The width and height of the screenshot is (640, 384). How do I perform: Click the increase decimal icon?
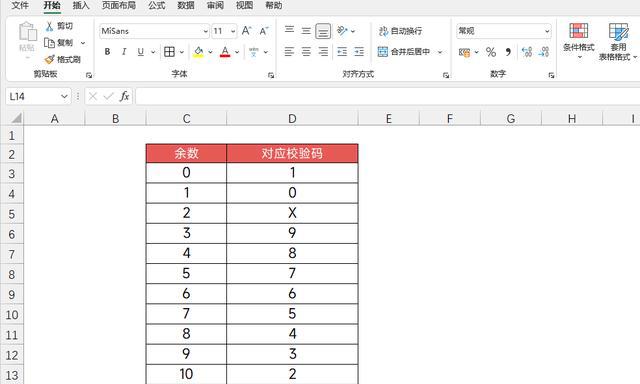[527, 52]
